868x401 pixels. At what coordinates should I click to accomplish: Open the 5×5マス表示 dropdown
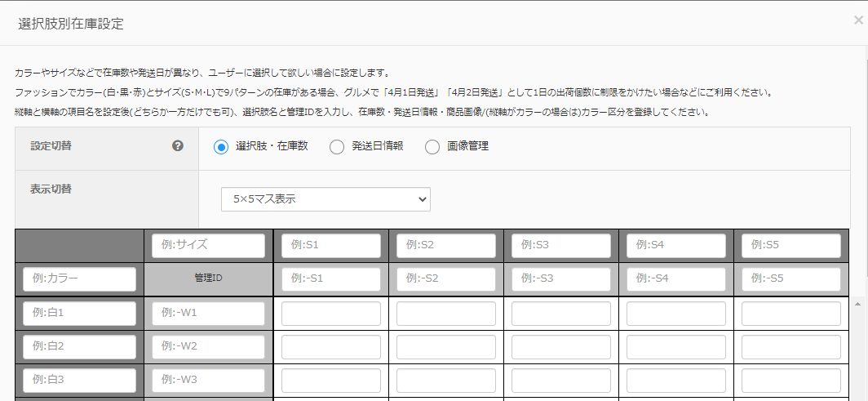click(x=325, y=198)
